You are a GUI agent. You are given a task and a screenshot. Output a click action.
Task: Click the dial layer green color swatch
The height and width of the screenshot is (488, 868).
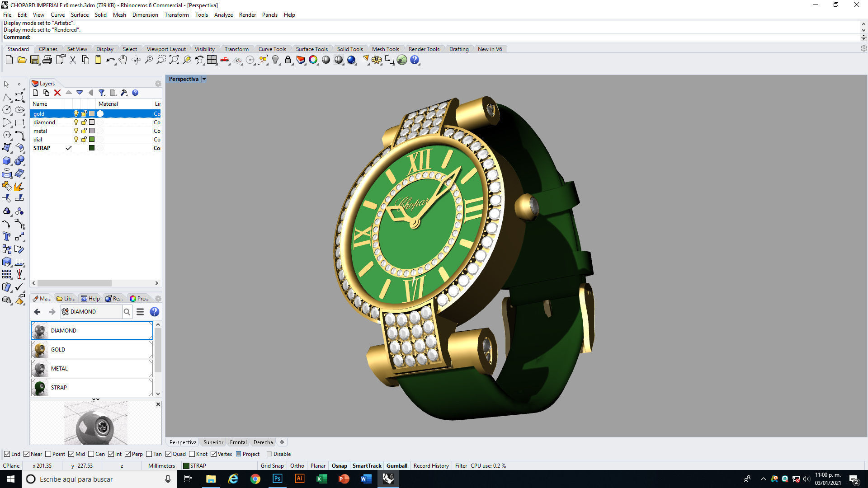92,140
